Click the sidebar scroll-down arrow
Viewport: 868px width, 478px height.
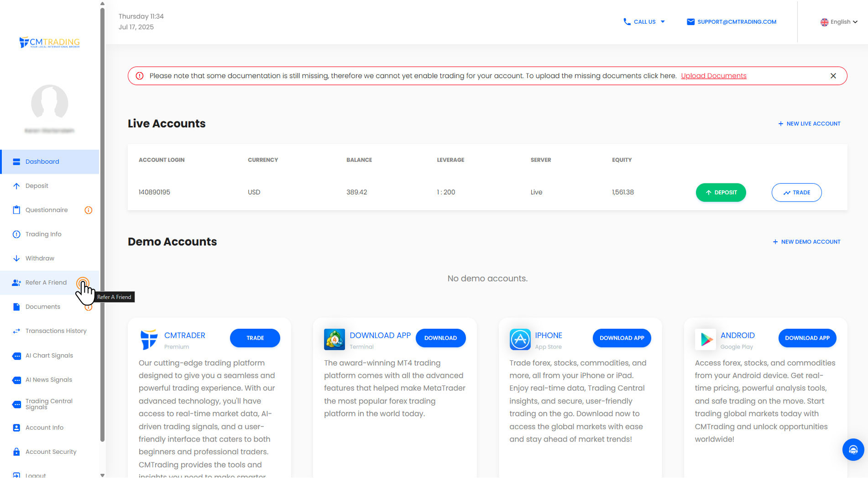pyautogui.click(x=102, y=475)
